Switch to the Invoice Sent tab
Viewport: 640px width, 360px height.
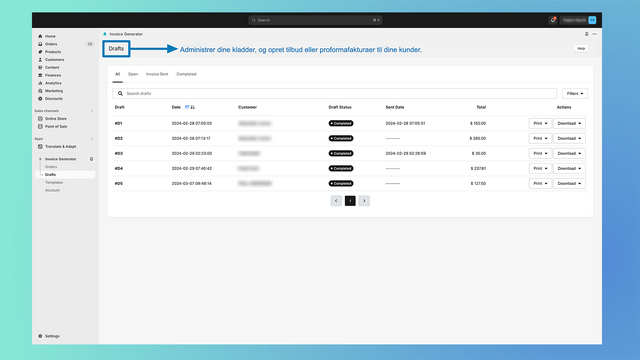[x=157, y=74]
